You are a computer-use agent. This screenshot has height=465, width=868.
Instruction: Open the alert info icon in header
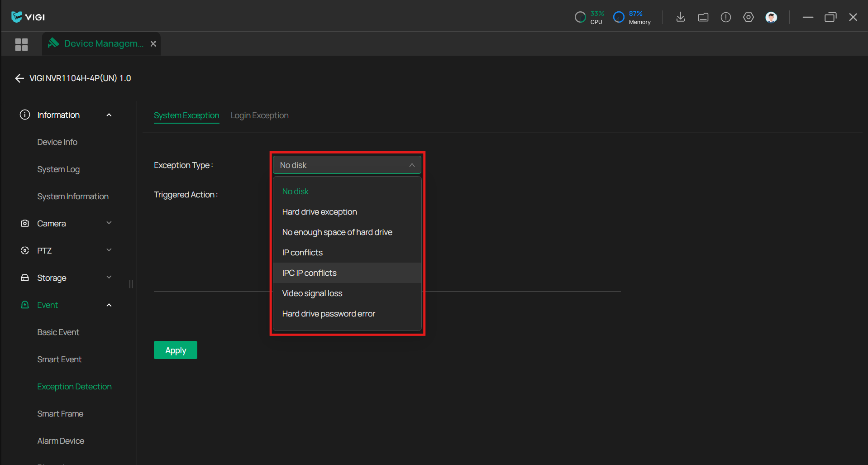point(725,17)
